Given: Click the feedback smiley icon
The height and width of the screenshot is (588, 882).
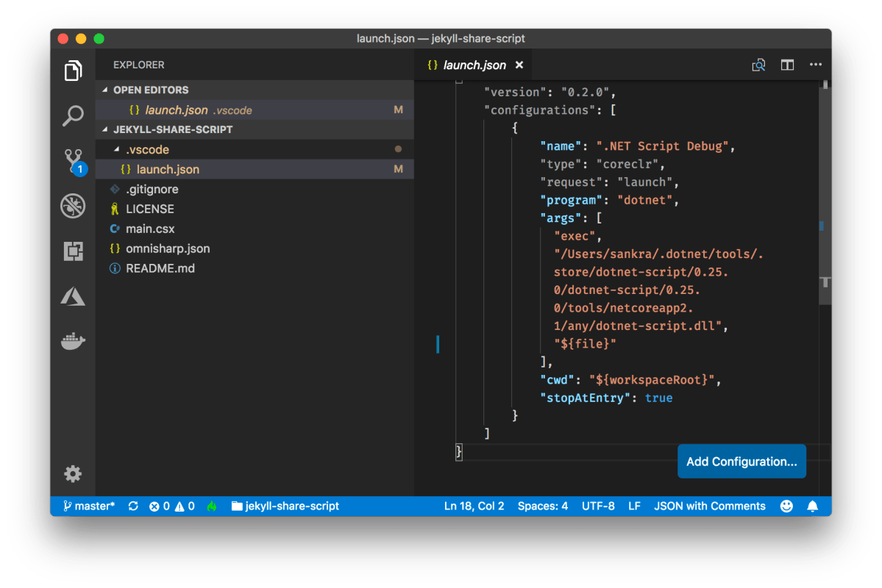Looking at the screenshot, I should [x=786, y=506].
